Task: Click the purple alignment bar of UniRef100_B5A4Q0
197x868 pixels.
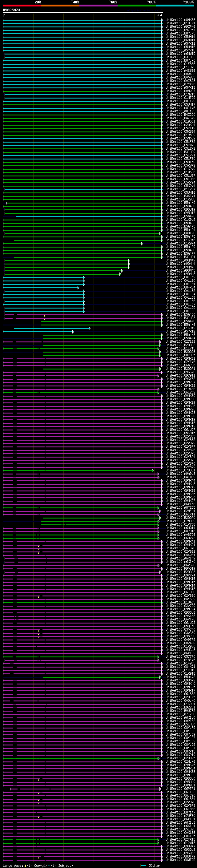Action: tap(83, 315)
